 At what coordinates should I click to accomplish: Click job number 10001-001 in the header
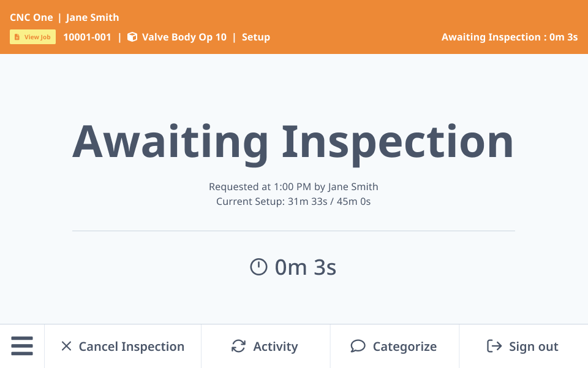[x=87, y=37]
